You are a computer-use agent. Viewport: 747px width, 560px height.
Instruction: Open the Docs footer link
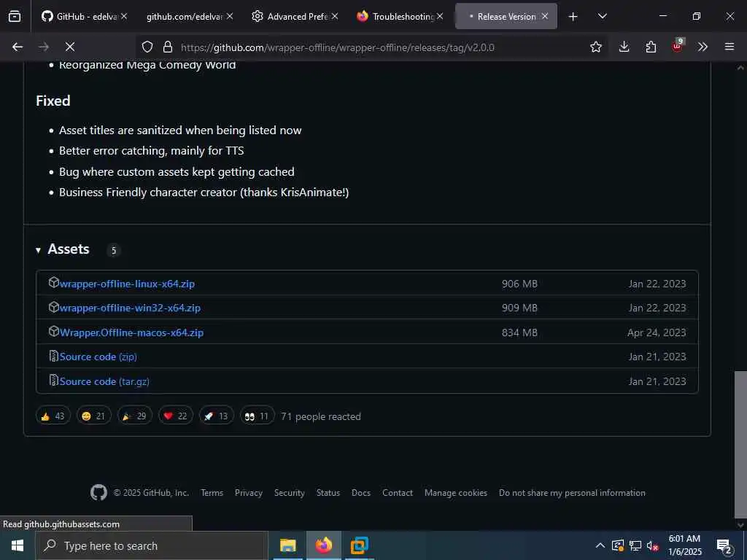360,493
